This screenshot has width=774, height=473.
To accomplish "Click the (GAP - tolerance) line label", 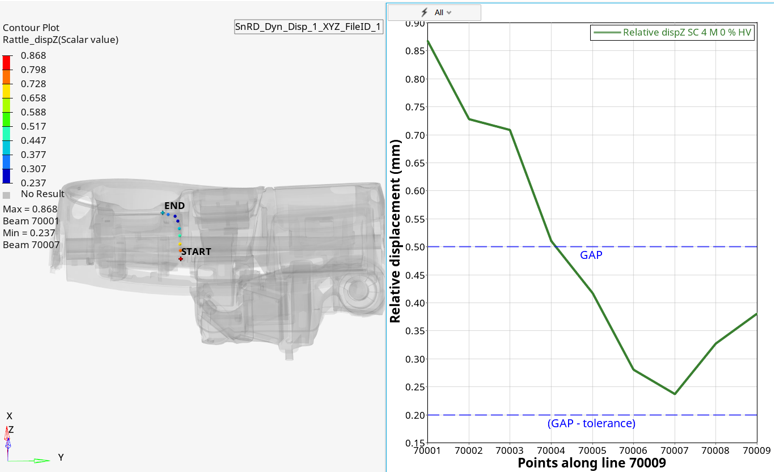I will [x=592, y=423].
